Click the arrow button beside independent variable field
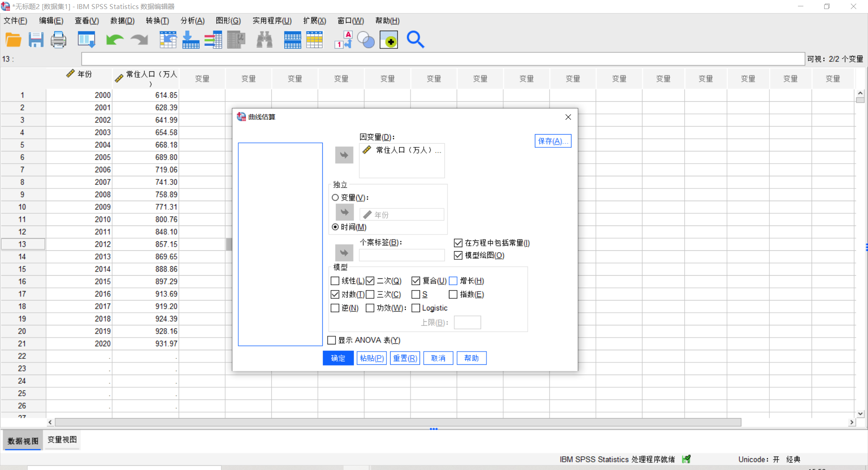Image resolution: width=868 pixels, height=470 pixels. pos(344,211)
